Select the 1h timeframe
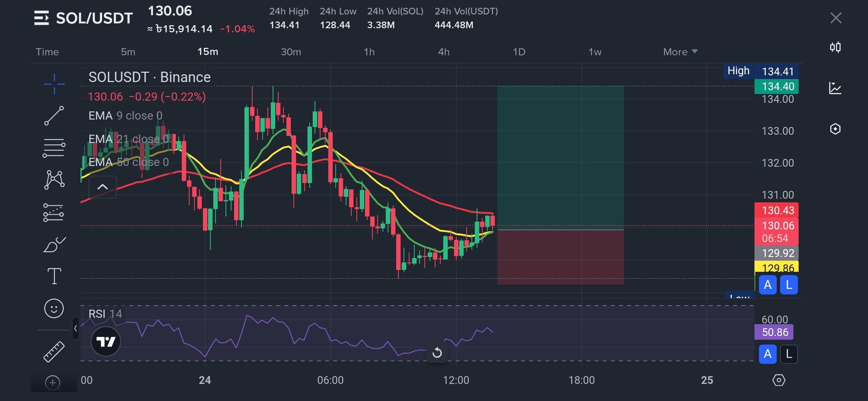Image resolution: width=868 pixels, height=401 pixels. coord(369,52)
